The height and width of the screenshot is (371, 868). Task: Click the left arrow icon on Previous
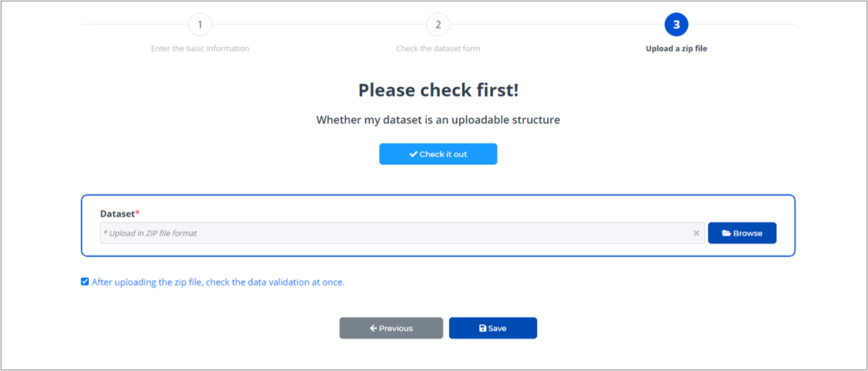point(373,328)
